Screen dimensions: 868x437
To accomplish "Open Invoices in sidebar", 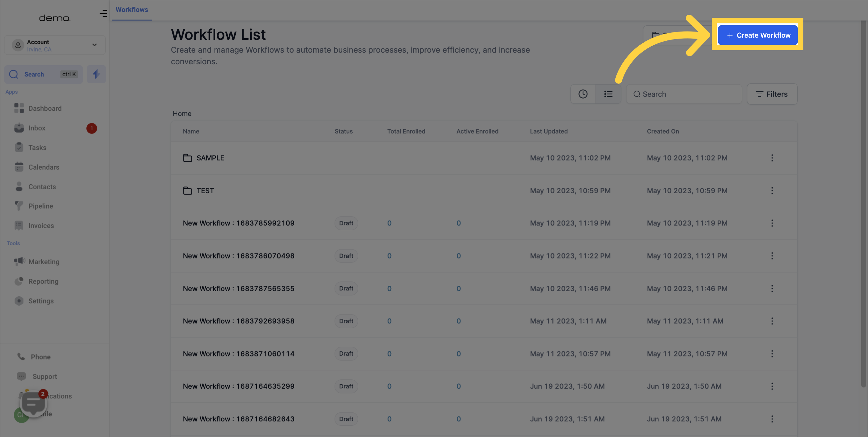I will 34,226.
